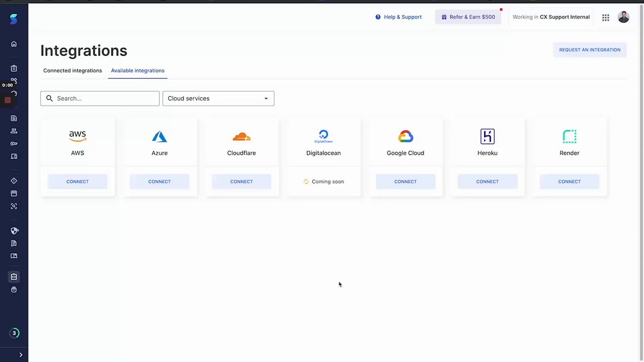Viewport: 644px width, 362px height.
Task: Click the key icon in the sidebar
Action: coord(14,143)
